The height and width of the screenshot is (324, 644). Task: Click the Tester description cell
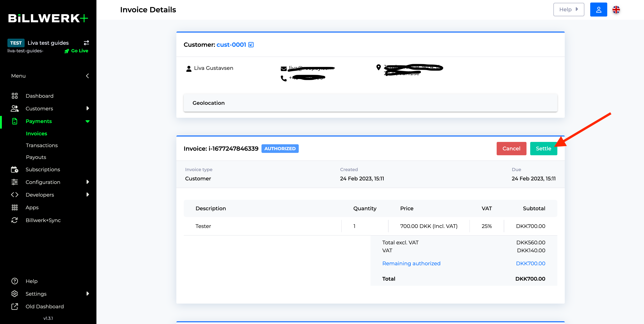coord(203,226)
